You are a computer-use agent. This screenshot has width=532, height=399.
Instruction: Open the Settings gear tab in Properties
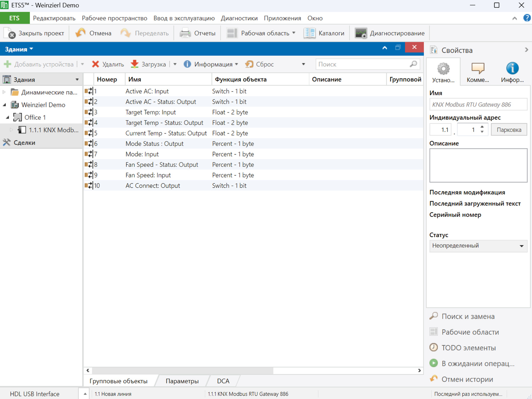[443, 72]
